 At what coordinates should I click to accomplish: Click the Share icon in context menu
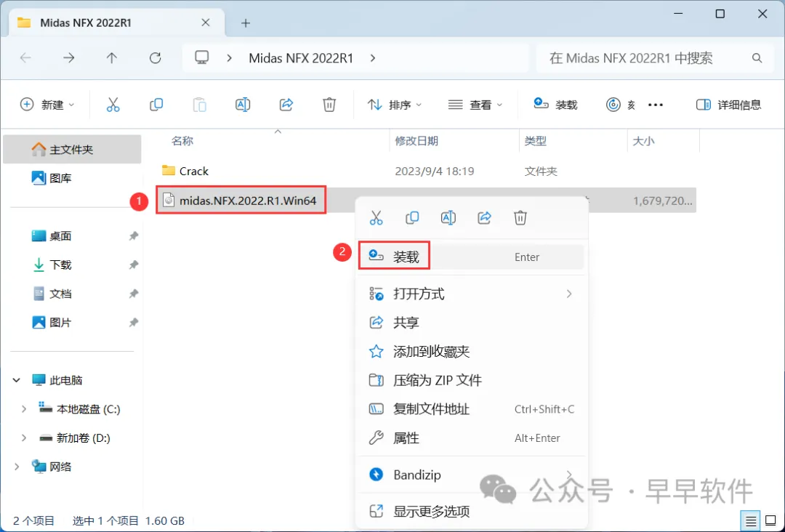(484, 218)
